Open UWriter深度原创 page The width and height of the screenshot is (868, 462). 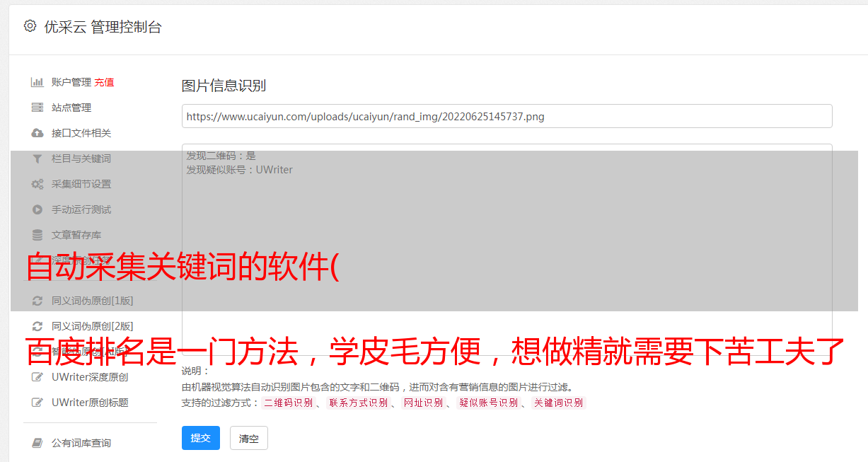90,377
